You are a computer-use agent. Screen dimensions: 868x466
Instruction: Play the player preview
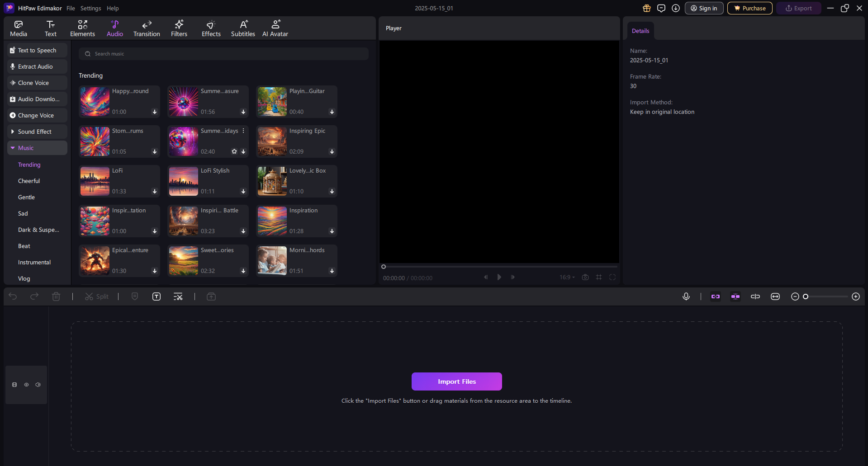pos(499,277)
